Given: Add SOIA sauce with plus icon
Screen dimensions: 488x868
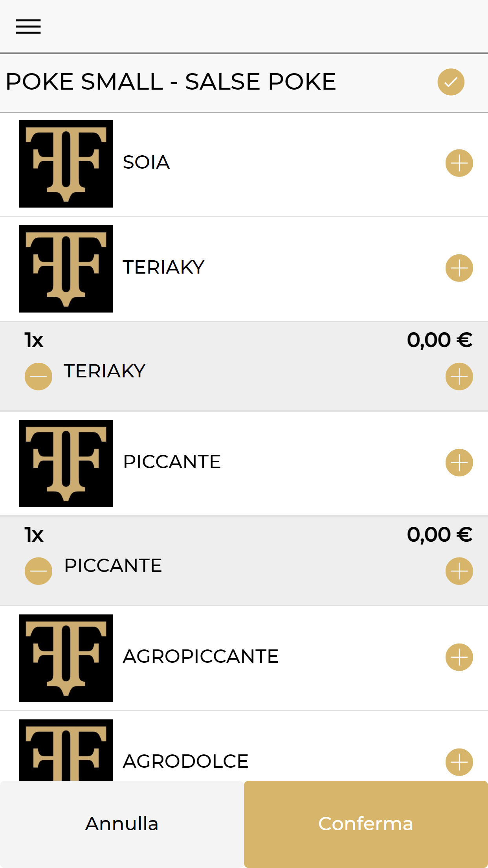Looking at the screenshot, I should pyautogui.click(x=459, y=163).
